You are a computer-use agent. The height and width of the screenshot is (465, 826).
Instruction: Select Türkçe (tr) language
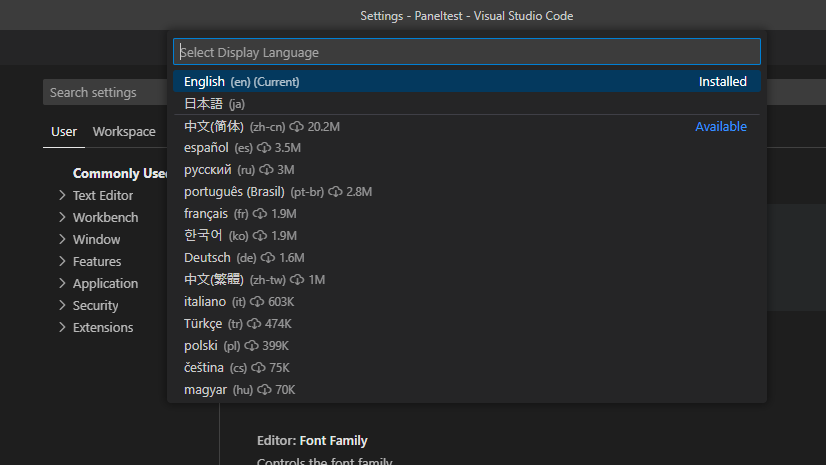[x=467, y=324]
